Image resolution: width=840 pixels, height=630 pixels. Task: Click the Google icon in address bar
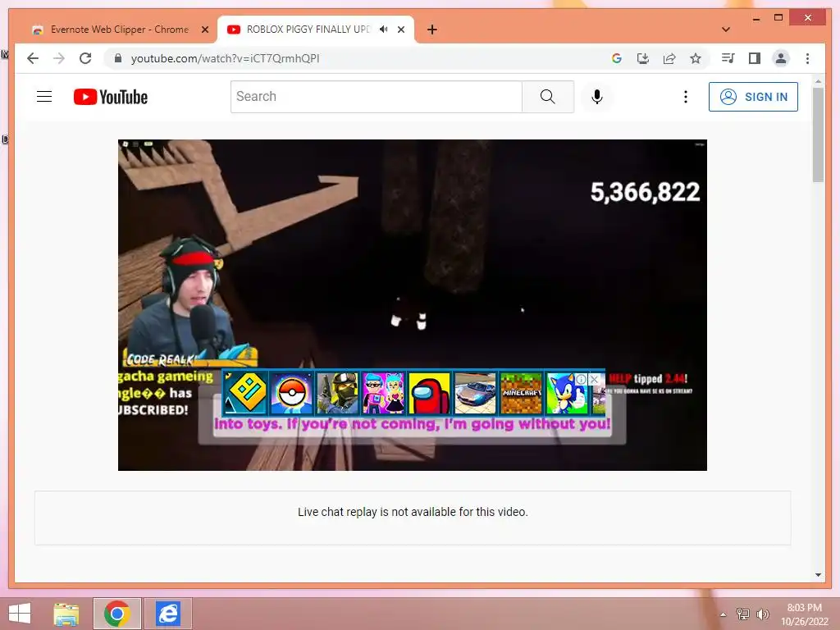point(617,58)
